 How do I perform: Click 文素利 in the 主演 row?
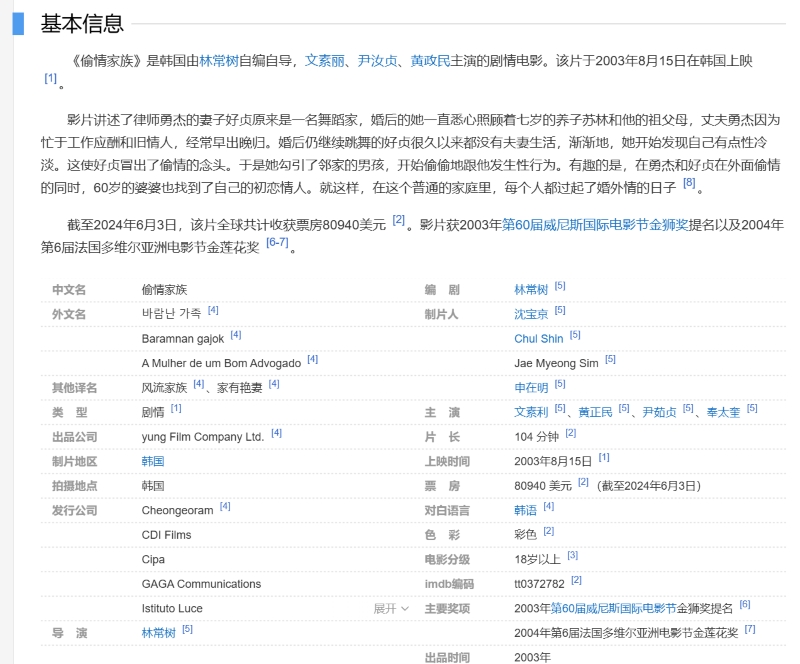click(x=531, y=412)
